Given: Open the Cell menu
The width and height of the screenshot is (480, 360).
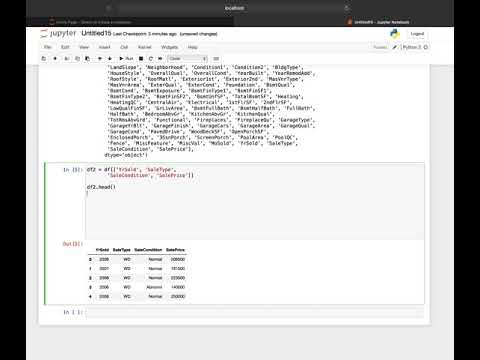Looking at the screenshot, I should click(x=124, y=47).
